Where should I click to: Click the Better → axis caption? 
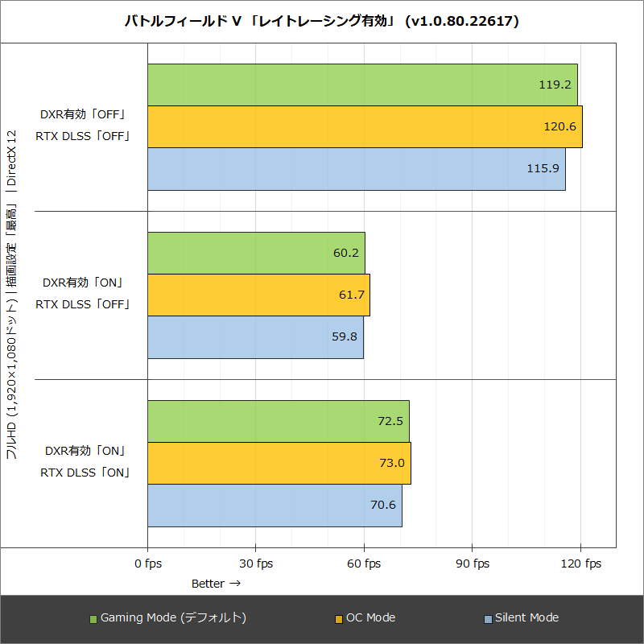pos(215,584)
